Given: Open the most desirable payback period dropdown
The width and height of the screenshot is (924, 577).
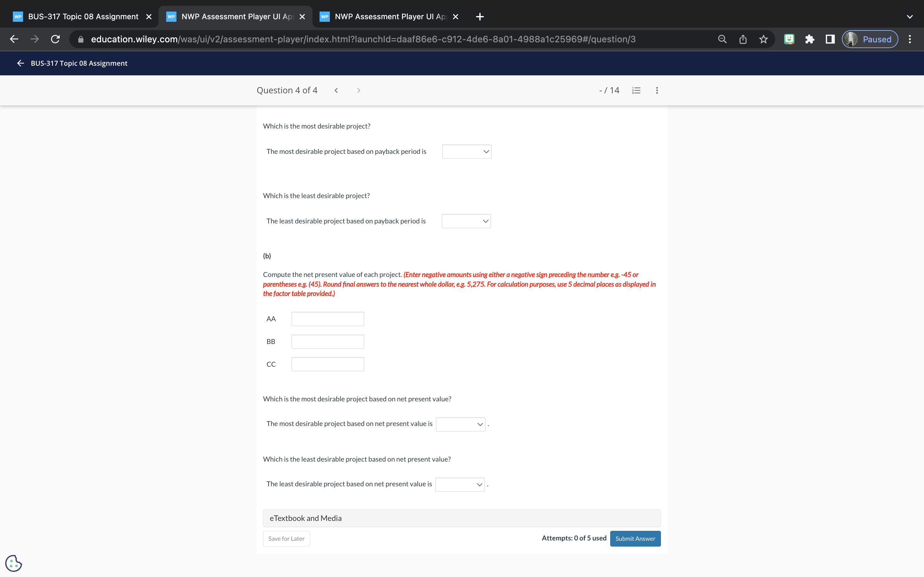Looking at the screenshot, I should point(466,152).
